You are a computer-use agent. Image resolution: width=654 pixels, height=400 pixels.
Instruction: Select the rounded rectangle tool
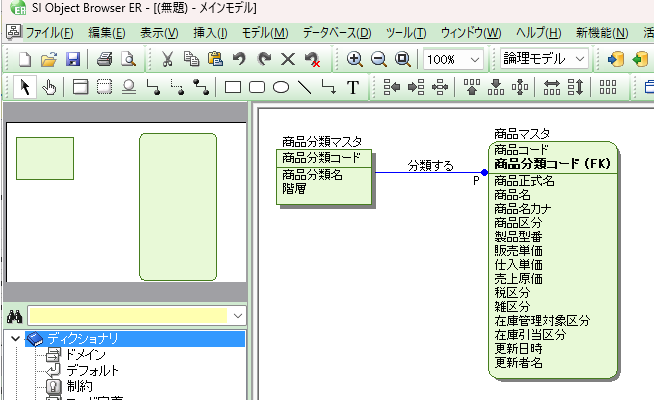tap(257, 88)
